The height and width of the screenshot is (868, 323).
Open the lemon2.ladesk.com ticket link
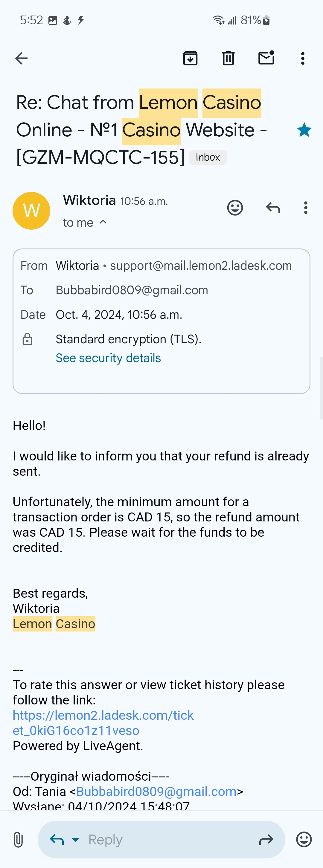(103, 722)
